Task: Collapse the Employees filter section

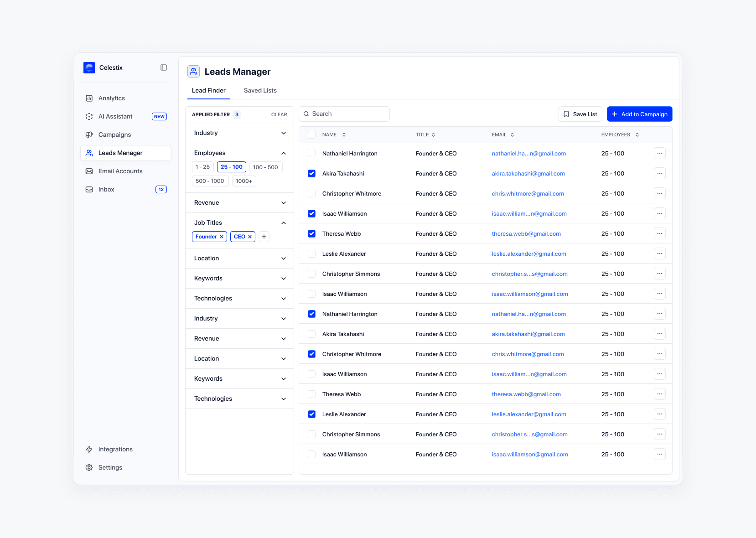Action: [284, 153]
